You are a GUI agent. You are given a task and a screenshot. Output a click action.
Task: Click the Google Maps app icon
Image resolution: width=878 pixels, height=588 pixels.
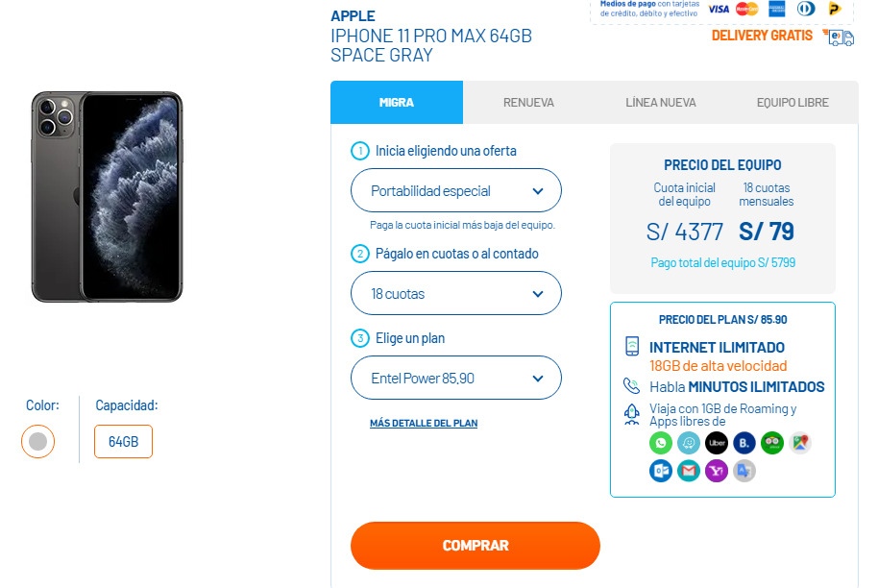point(800,443)
